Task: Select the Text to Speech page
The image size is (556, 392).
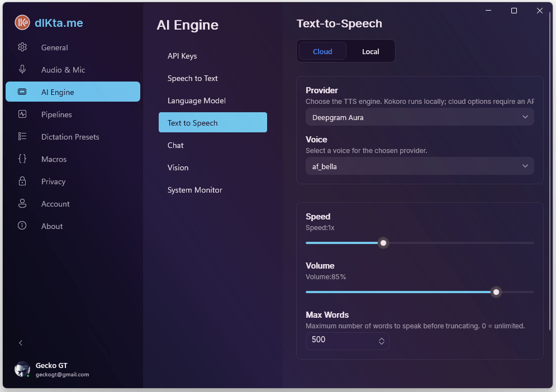Action: pos(213,123)
